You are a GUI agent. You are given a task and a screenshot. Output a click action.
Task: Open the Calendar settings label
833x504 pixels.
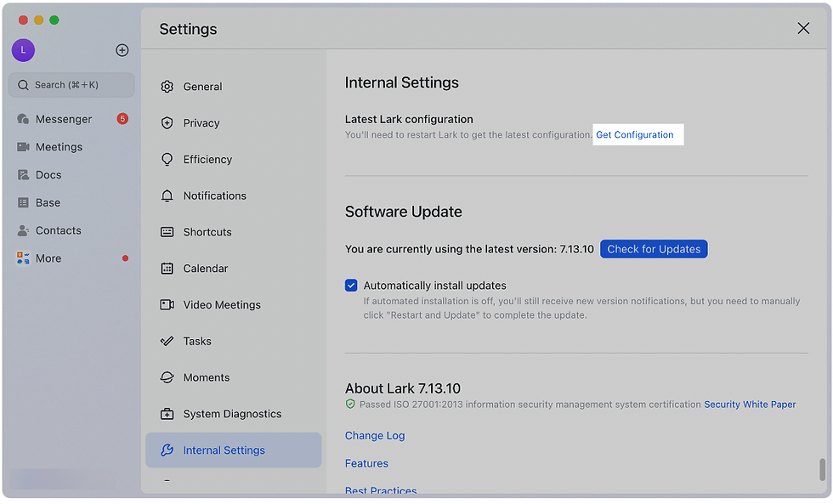pos(206,269)
